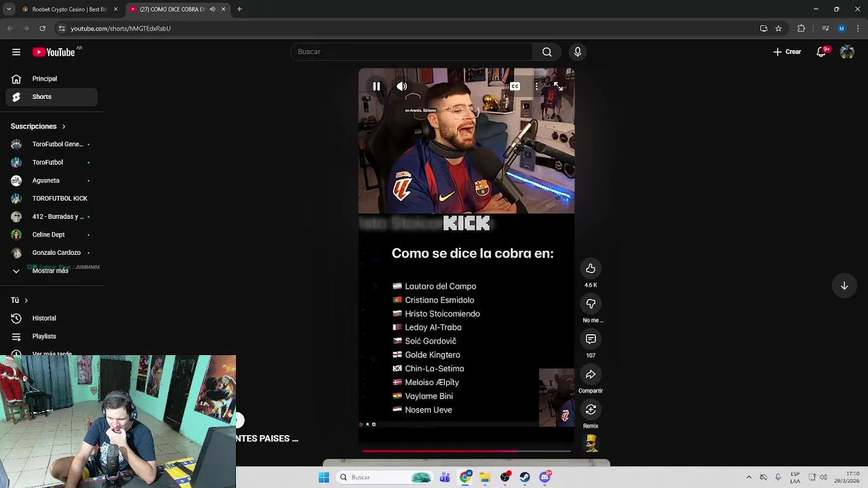
Task: Expand the Tú section chevron
Action: tap(26, 300)
